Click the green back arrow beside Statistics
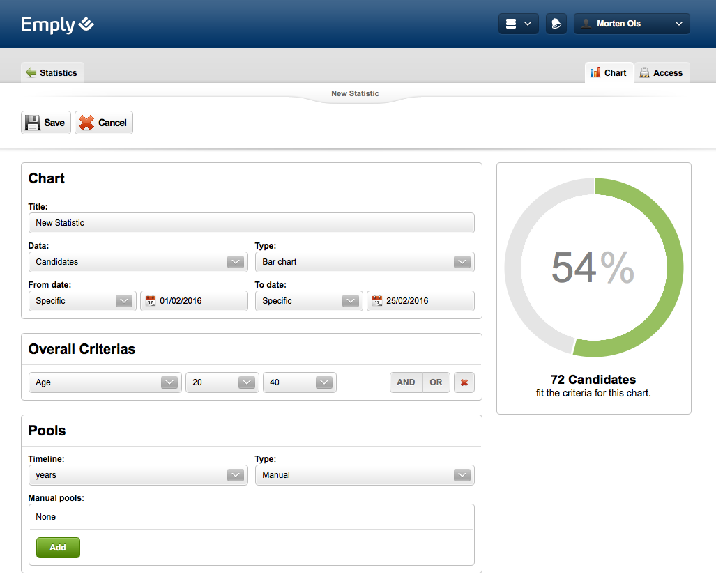 pos(31,72)
